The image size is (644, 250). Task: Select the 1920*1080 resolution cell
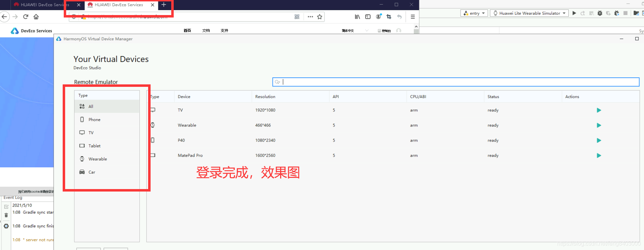click(x=265, y=110)
